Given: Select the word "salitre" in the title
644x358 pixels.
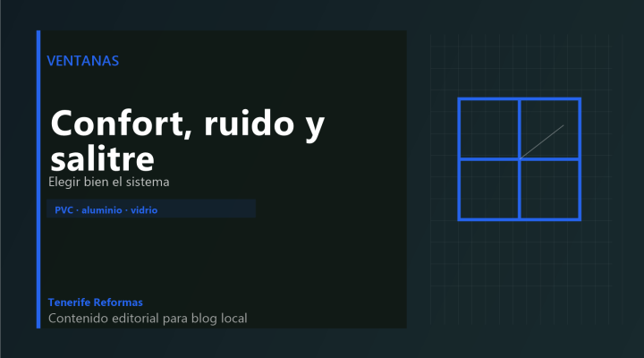Looking at the screenshot, I should (x=101, y=158).
